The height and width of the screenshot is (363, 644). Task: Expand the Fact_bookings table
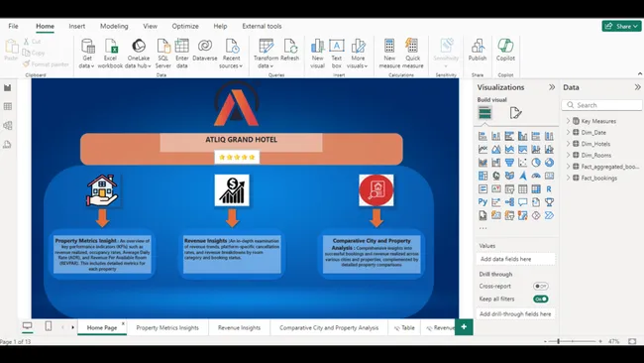(569, 178)
